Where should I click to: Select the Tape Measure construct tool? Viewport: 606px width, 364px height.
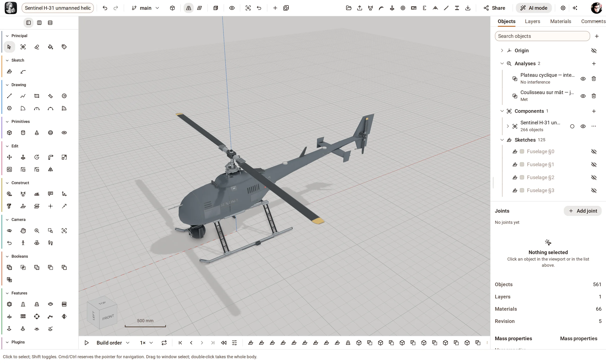point(9,194)
